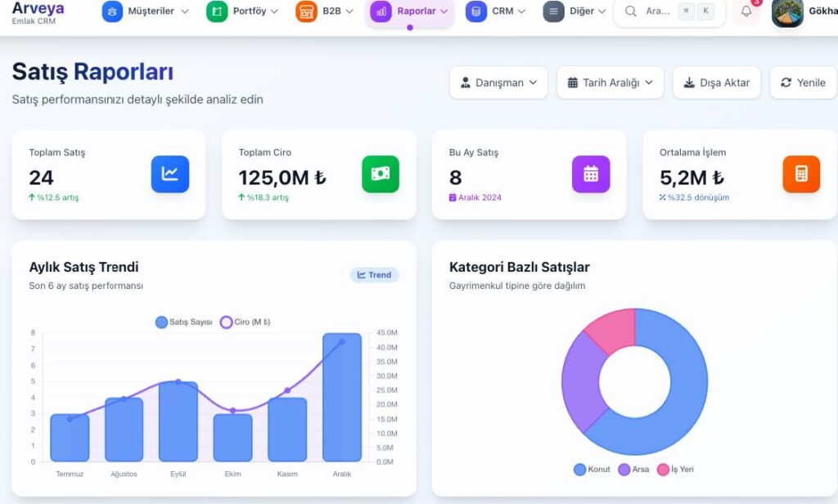Screen dimensions: 838x504
Task: Click the Yenile refresh button
Action: coord(803,83)
